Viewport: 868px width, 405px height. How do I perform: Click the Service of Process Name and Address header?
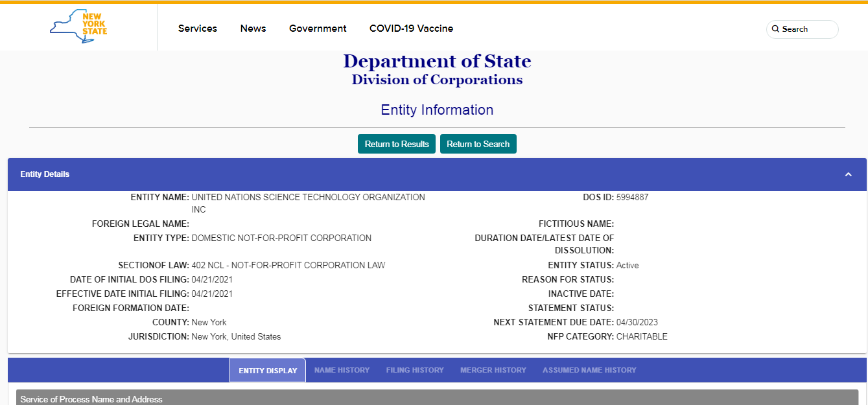click(x=91, y=399)
